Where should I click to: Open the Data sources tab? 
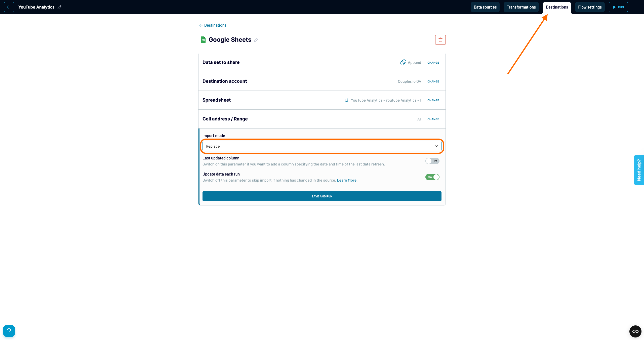(x=485, y=7)
